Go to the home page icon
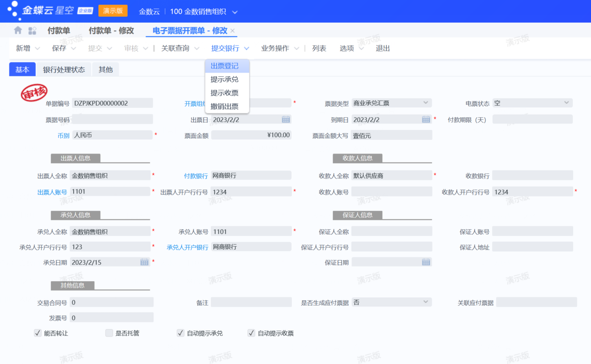Image resolution: width=591 pixels, height=364 pixels. click(18, 30)
